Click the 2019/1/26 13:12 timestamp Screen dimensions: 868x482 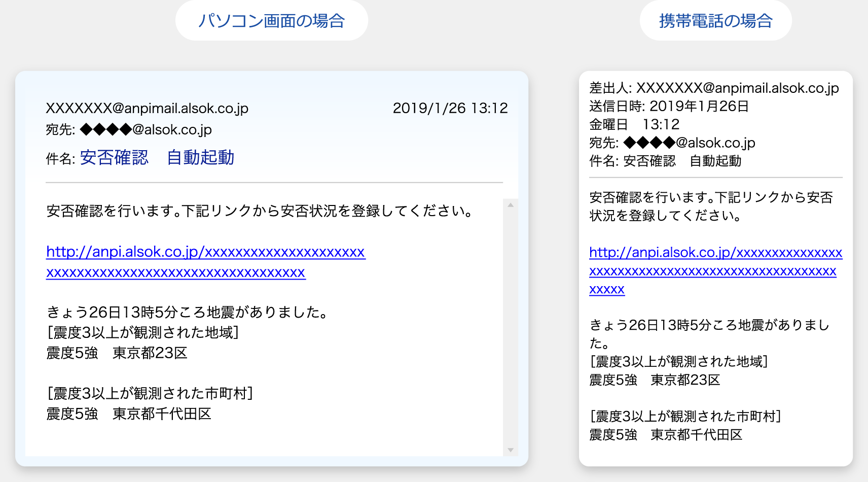tap(450, 108)
